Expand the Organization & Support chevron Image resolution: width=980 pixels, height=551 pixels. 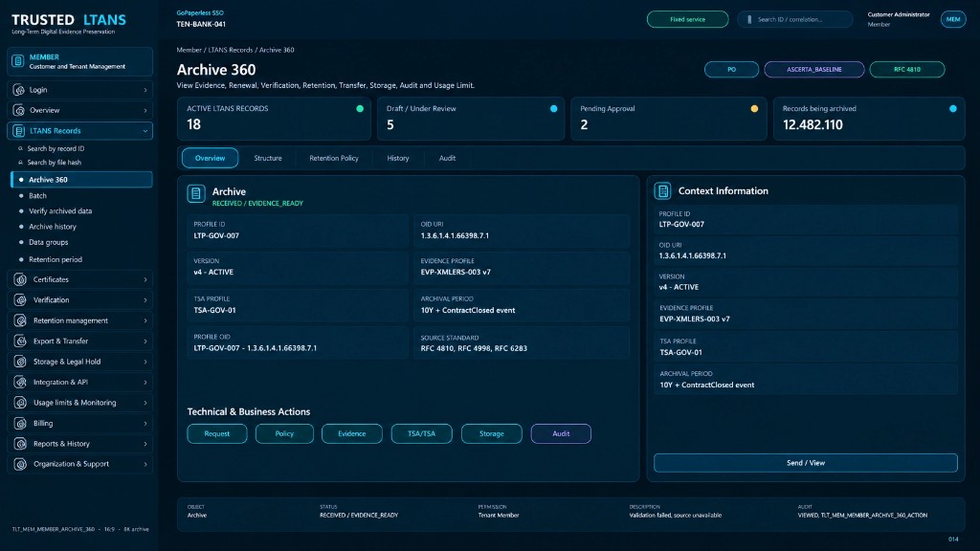click(145, 464)
